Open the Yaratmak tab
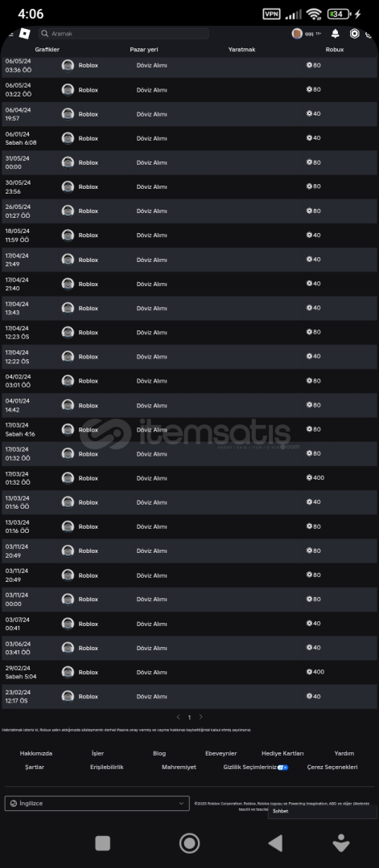Image resolution: width=379 pixels, height=868 pixels. tap(241, 49)
